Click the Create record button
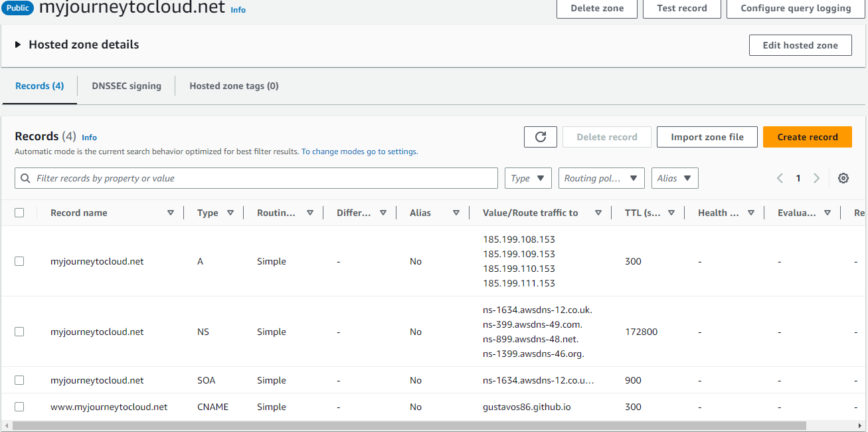The image size is (868, 432). (807, 137)
